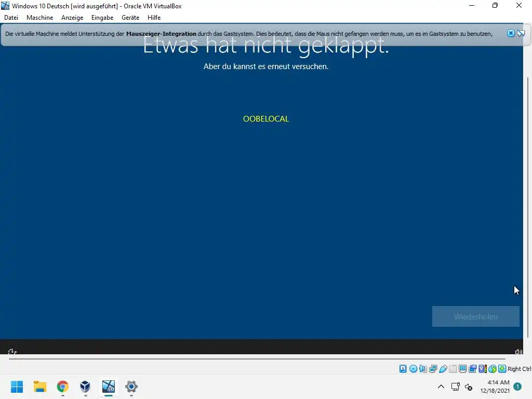Click the OOBELOCAL error code text
Viewport: 532px width, 399px height.
click(266, 119)
